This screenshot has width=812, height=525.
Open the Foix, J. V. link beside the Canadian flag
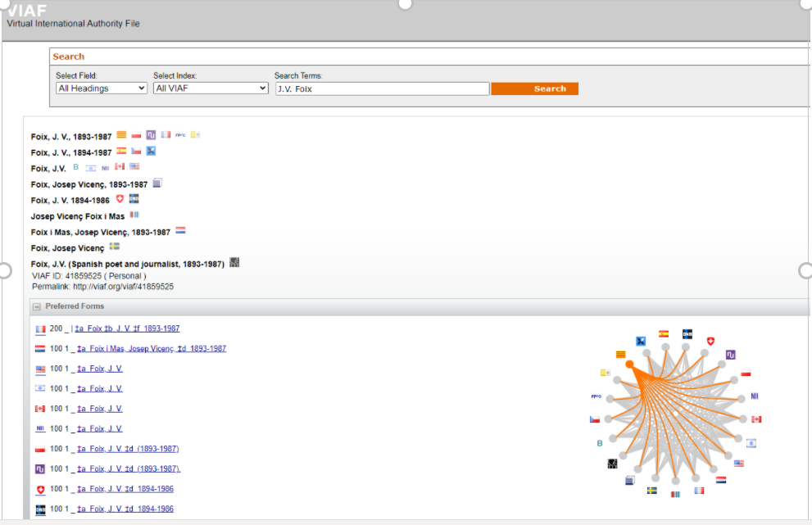100,409
